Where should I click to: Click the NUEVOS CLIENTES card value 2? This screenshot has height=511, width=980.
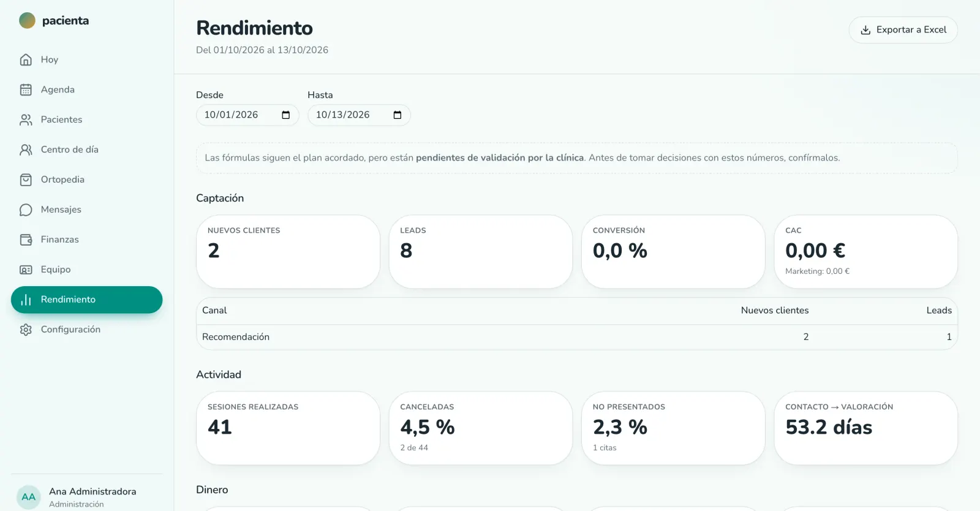click(x=213, y=251)
